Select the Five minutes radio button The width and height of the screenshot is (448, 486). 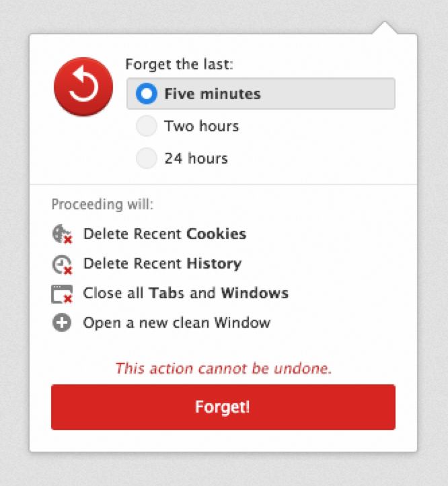coord(147,94)
